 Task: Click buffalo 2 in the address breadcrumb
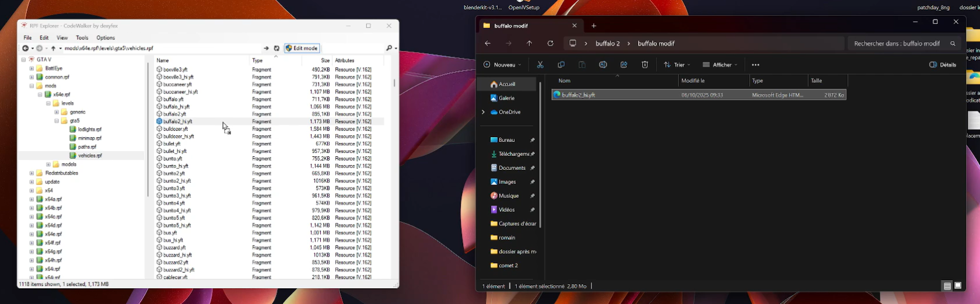pyautogui.click(x=607, y=44)
